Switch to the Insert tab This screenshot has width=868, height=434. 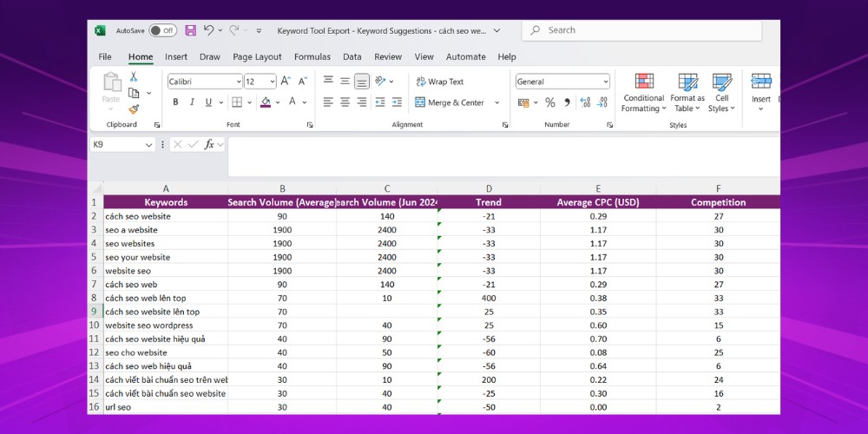[x=176, y=56]
